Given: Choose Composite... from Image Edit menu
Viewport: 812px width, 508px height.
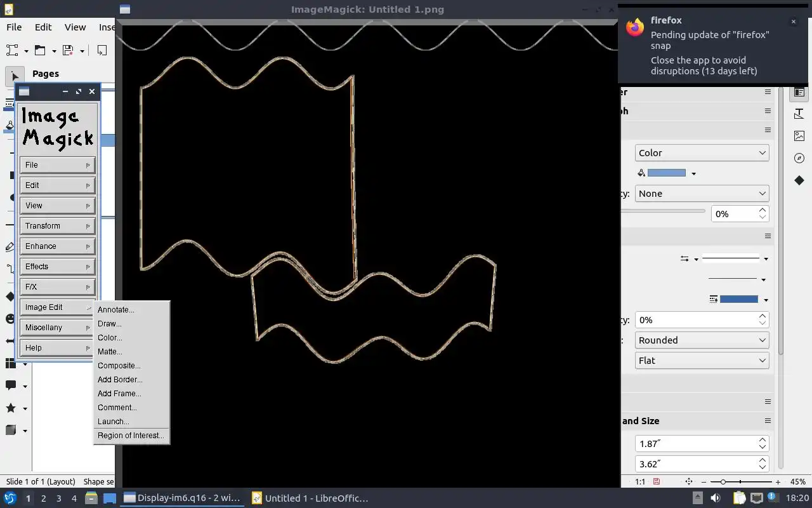Looking at the screenshot, I should point(131,366).
